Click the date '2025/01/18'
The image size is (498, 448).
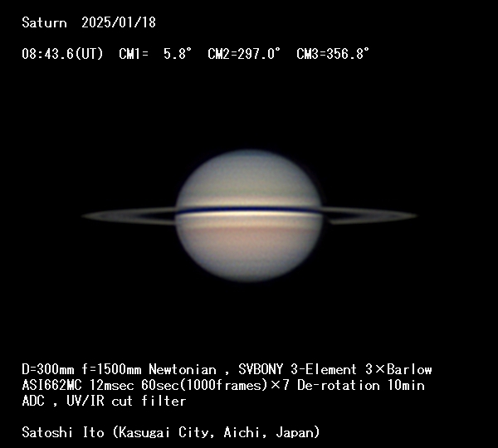[119, 22]
